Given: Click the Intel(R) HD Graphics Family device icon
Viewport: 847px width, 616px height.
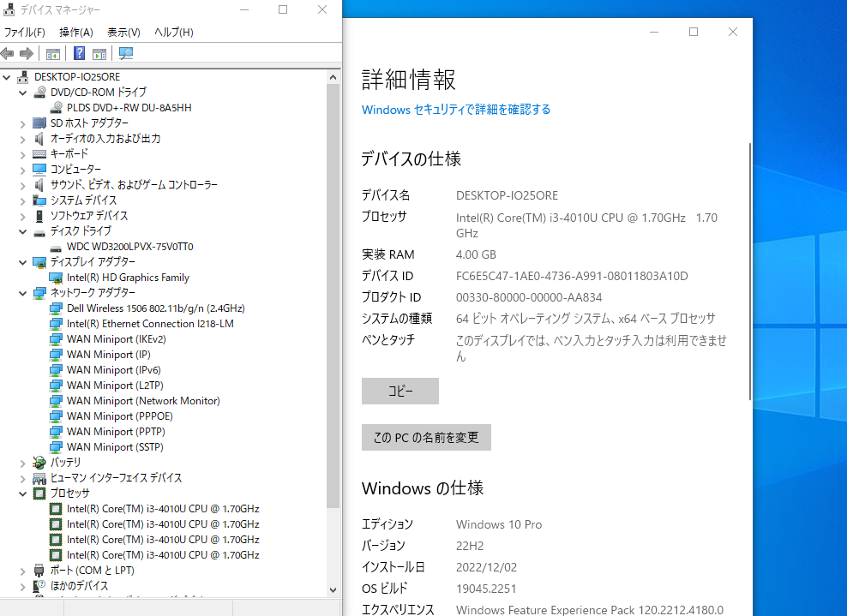Looking at the screenshot, I should pos(56,278).
